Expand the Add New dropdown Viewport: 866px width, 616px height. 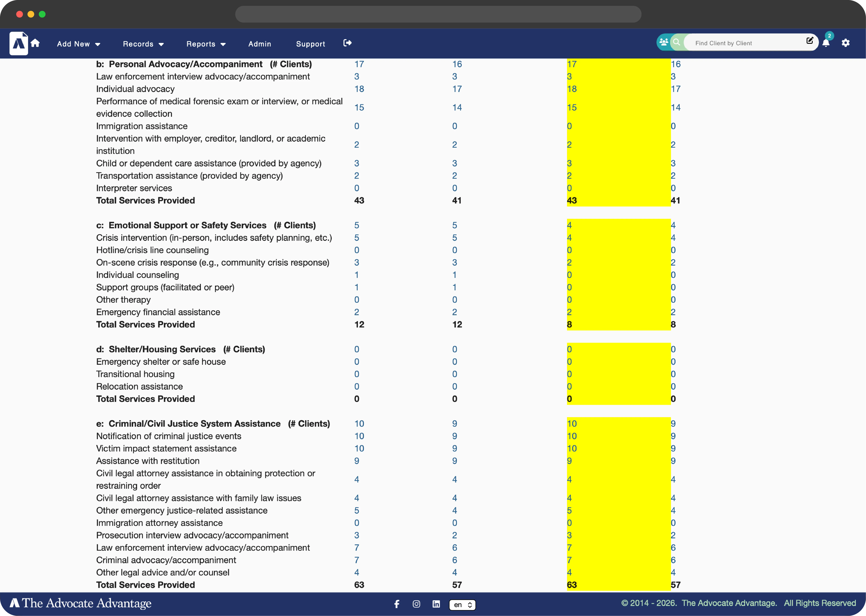(x=79, y=44)
